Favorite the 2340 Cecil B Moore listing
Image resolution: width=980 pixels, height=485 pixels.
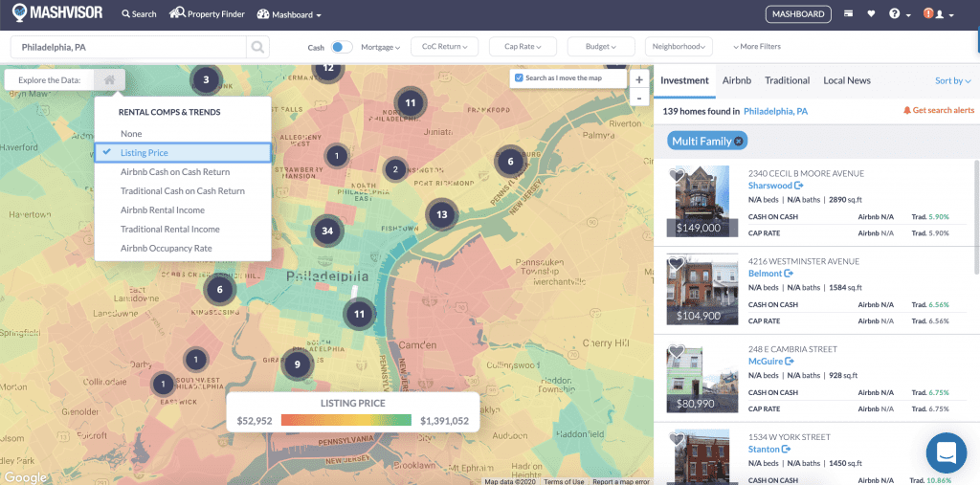pos(677,176)
